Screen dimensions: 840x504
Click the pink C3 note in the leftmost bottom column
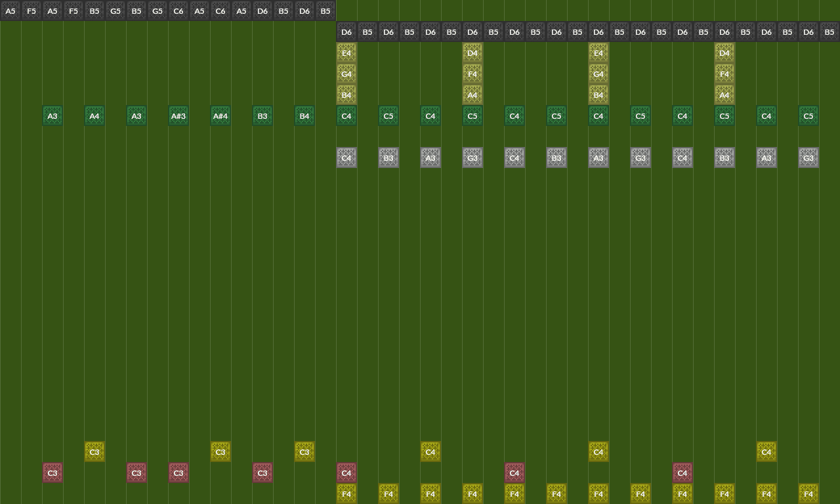coord(52,472)
